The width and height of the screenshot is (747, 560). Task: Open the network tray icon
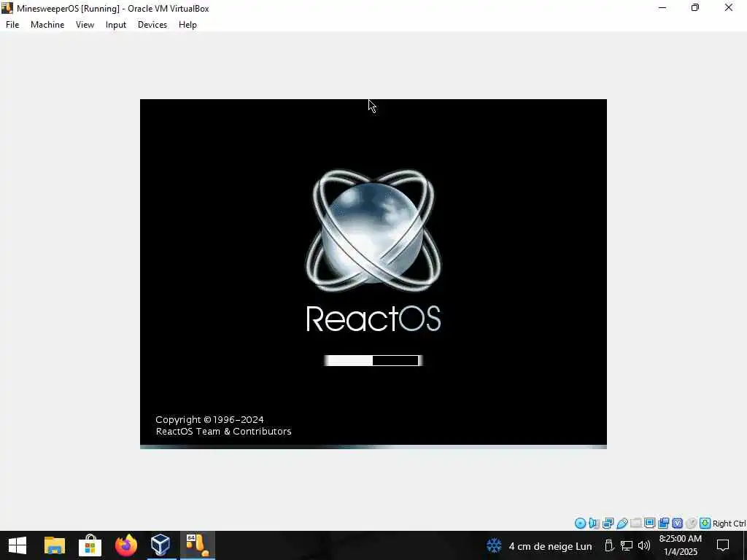627,545
